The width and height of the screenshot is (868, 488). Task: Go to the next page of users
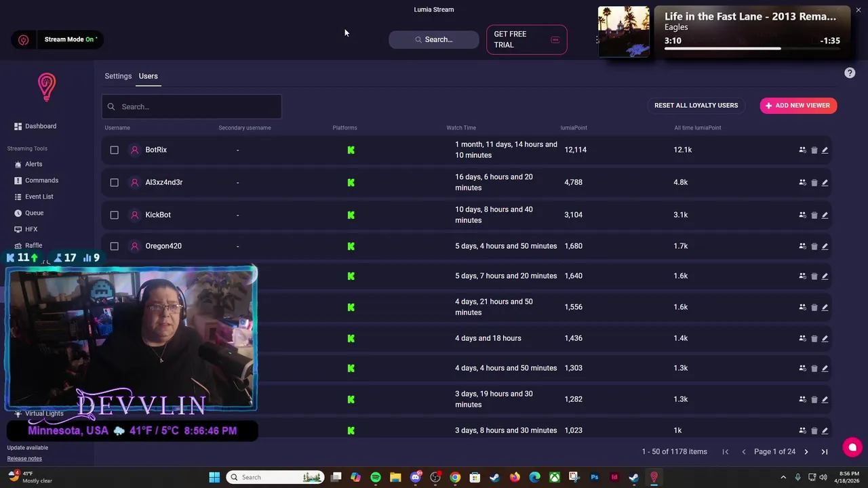pyautogui.click(x=806, y=451)
